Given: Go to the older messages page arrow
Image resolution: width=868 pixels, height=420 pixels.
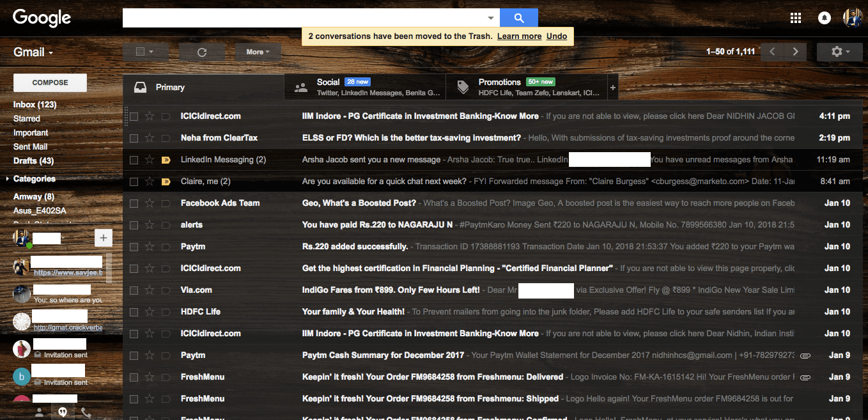Looking at the screenshot, I should pyautogui.click(x=795, y=52).
